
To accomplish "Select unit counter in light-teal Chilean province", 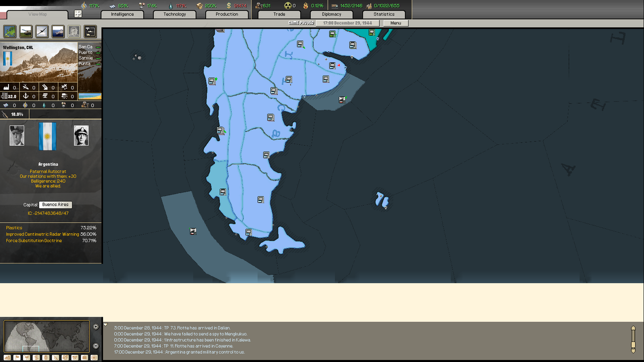I will pos(223,192).
